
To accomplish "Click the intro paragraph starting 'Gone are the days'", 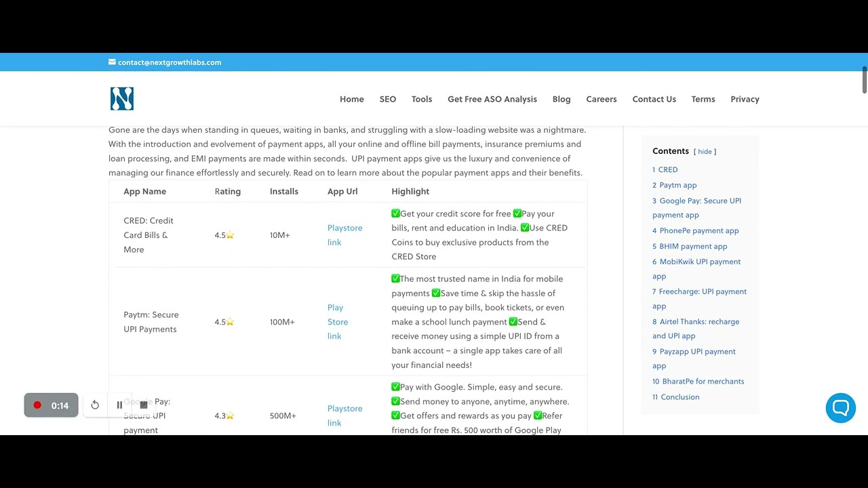I will (347, 151).
